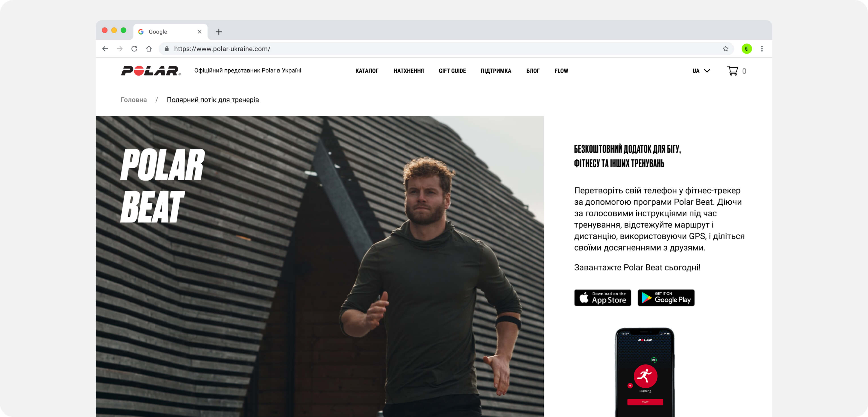This screenshot has width=868, height=417.
Task: Open the browser three-dot menu
Action: pos(762,49)
